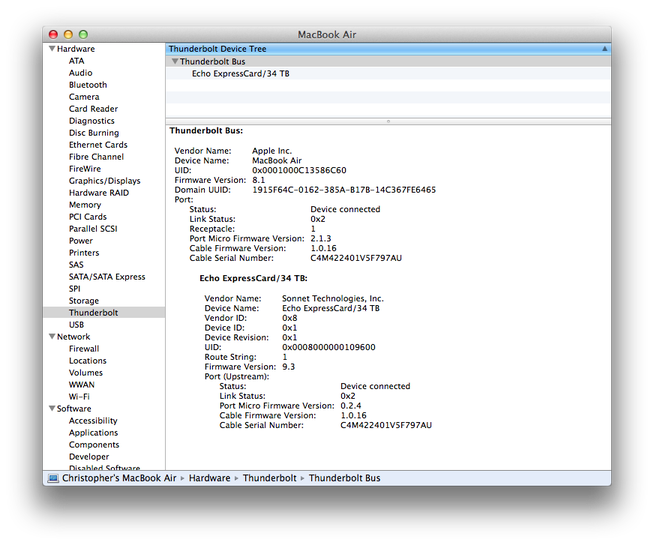Screen dimensions: 654x545
Task: Select Applications under Software
Action: tap(93, 433)
